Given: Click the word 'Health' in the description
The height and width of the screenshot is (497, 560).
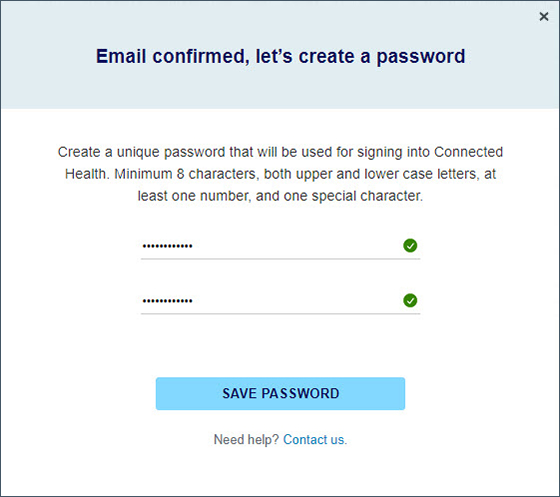Looking at the screenshot, I should [86, 174].
